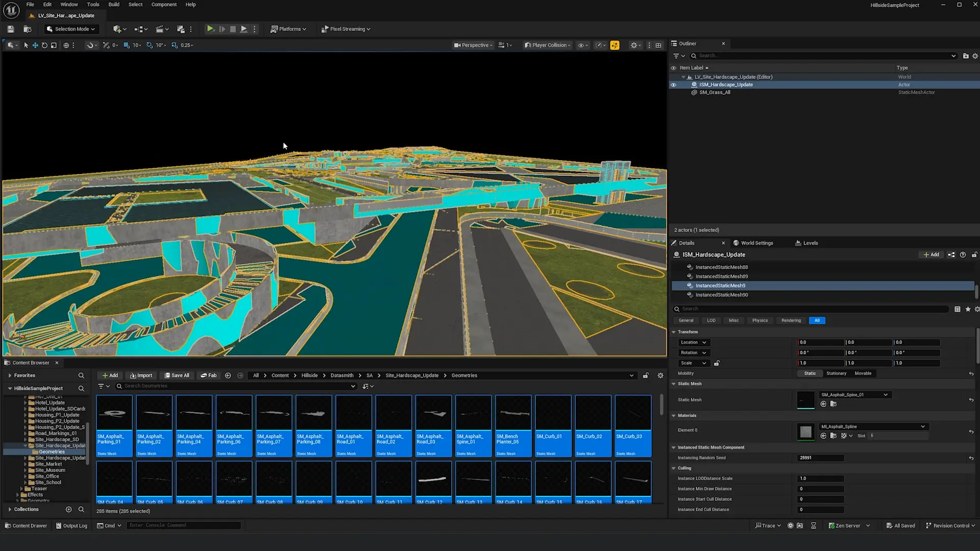The width and height of the screenshot is (980, 551).
Task: Toggle the Scale ratio lock icon
Action: (717, 364)
